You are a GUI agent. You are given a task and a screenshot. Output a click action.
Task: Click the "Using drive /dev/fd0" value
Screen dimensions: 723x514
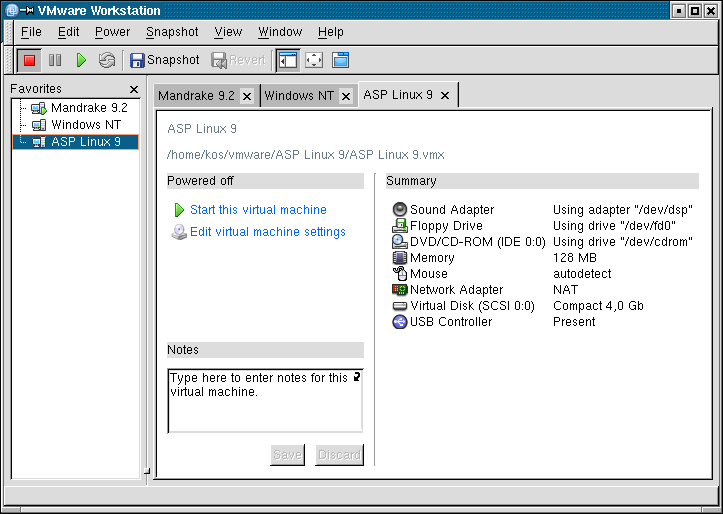pos(614,226)
